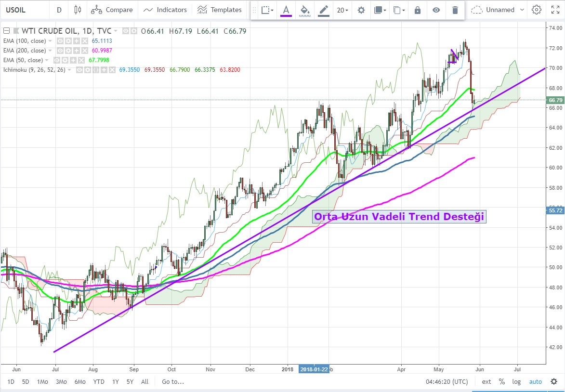Toggle drawing visibility with the eye icon
The height and width of the screenshot is (392, 565).
click(x=436, y=10)
